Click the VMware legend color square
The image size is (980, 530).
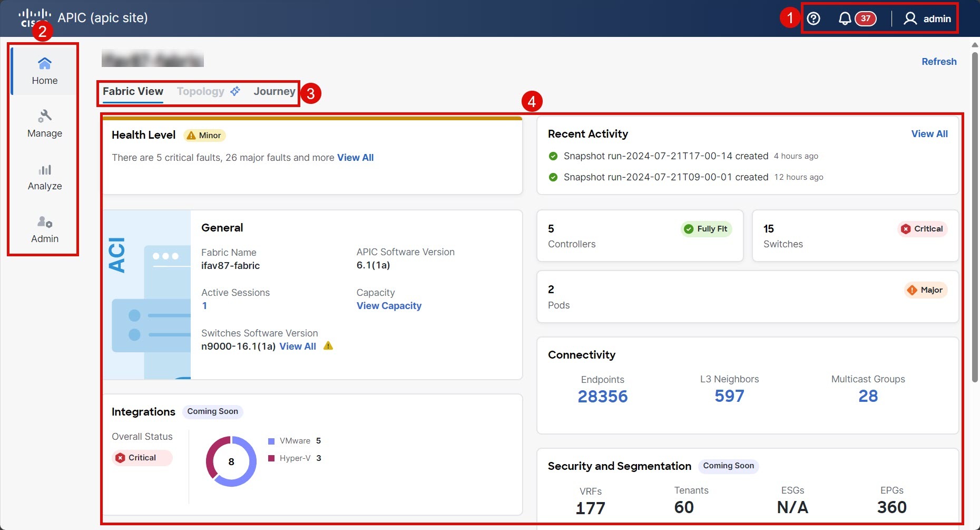(x=271, y=441)
